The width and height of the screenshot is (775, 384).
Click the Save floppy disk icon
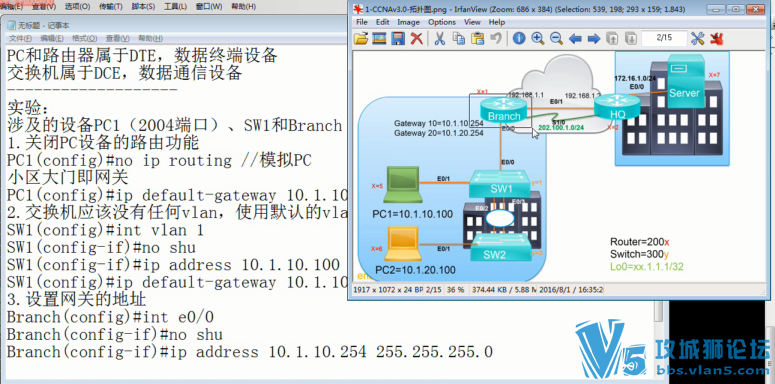point(398,39)
